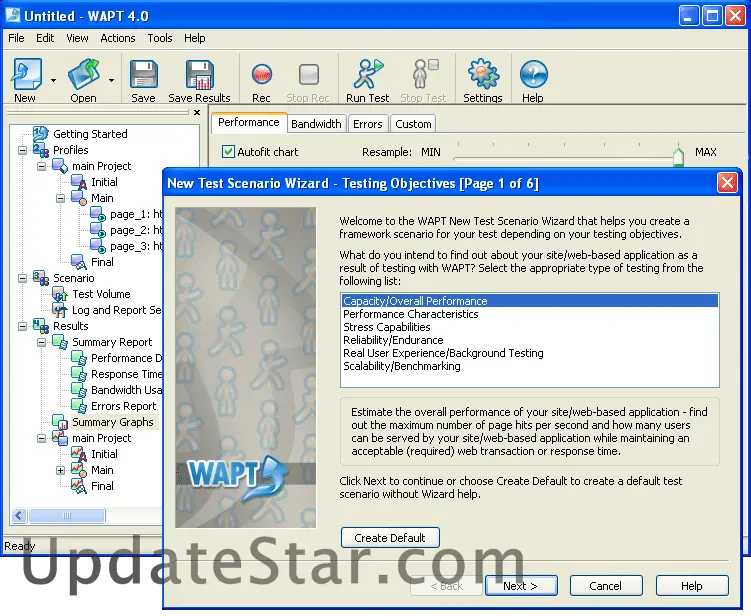Collapse the Scenario tree node

22,278
